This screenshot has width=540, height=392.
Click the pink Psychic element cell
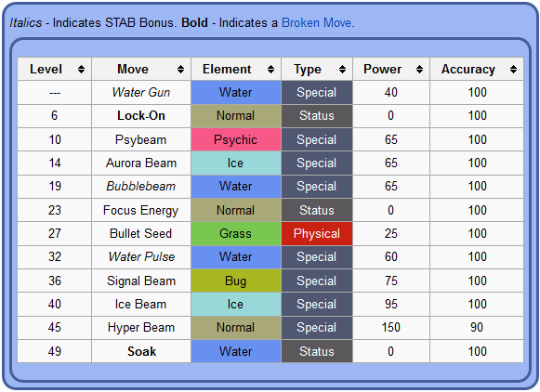(x=236, y=139)
